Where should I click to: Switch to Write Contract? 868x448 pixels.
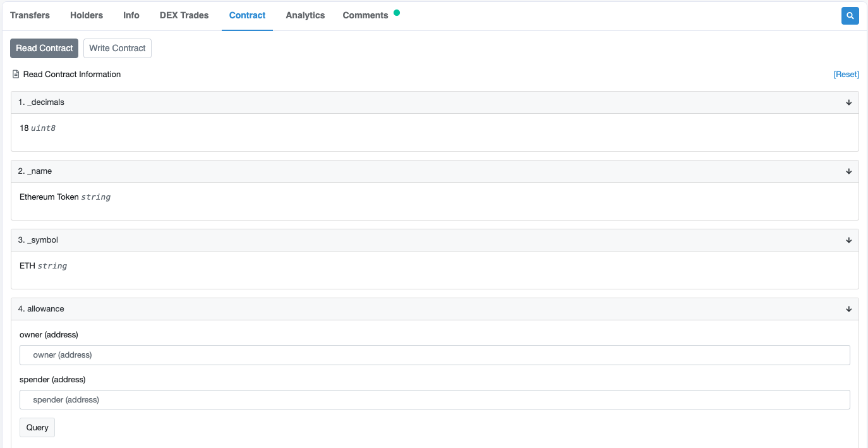pyautogui.click(x=118, y=48)
